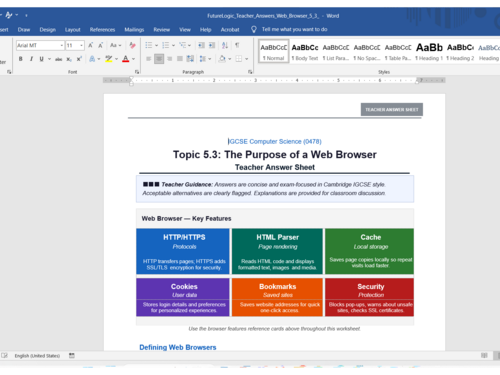Clear all formatting with the eraser icon
This screenshot has width=500, height=375.
pos(132,45)
